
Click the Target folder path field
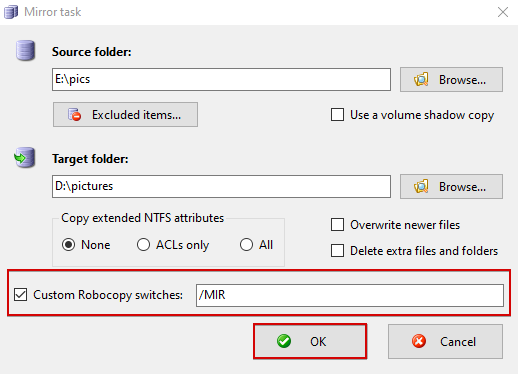[x=221, y=186]
